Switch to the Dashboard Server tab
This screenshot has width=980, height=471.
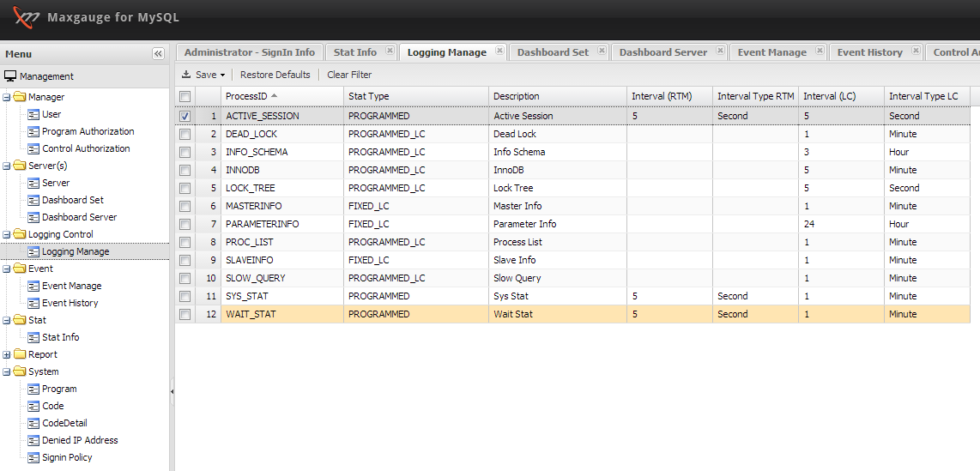[x=663, y=52]
